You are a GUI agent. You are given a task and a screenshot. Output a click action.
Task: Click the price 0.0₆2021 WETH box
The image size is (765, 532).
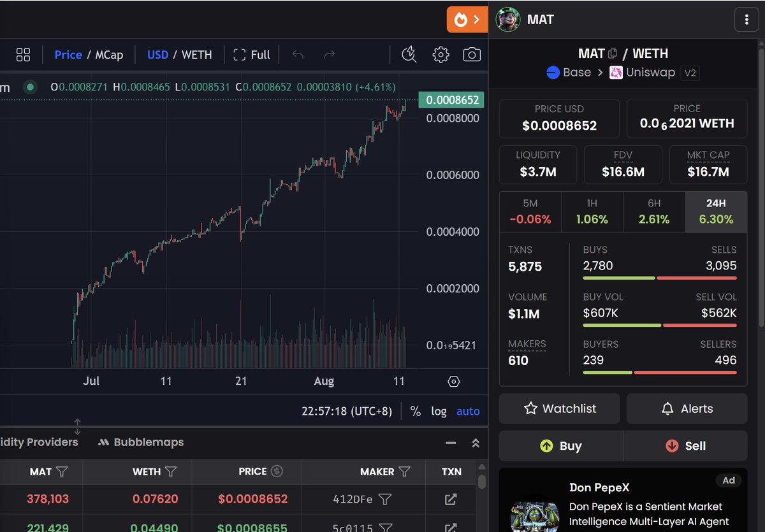687,118
